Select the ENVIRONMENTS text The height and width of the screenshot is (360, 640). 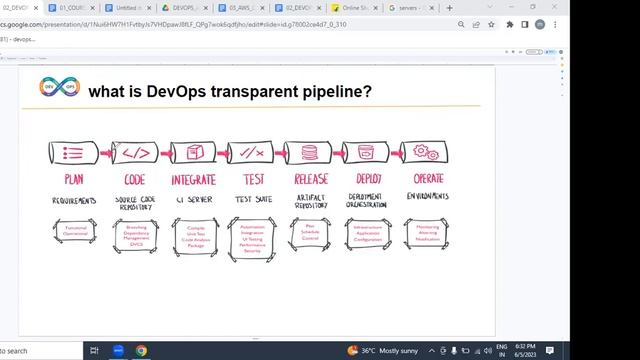click(428, 196)
